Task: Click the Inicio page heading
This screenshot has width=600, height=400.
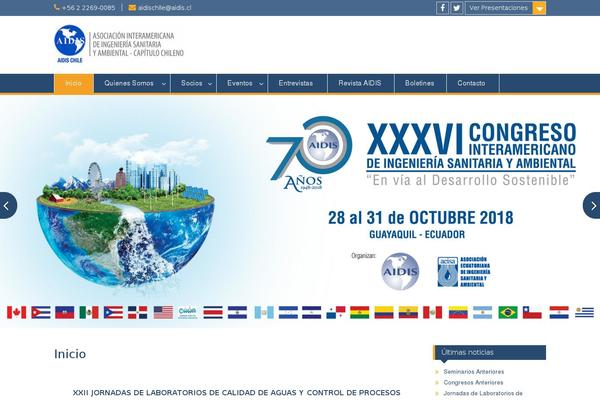Action: [70, 354]
